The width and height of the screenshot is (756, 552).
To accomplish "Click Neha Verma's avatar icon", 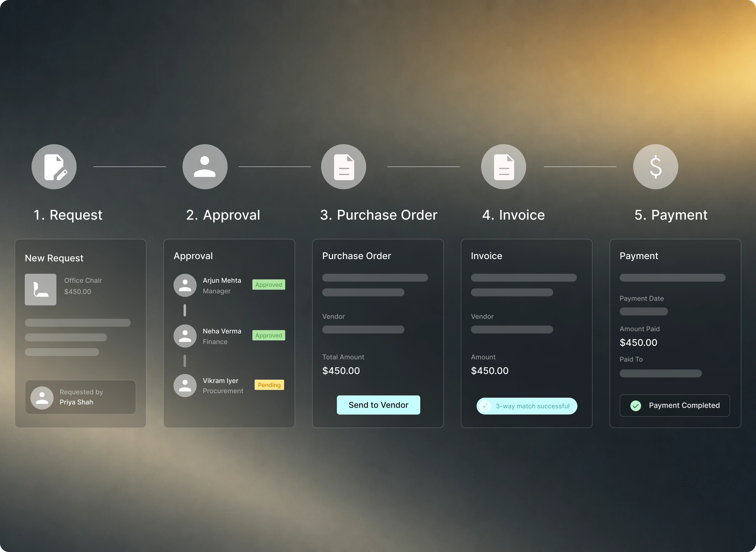I will click(185, 336).
